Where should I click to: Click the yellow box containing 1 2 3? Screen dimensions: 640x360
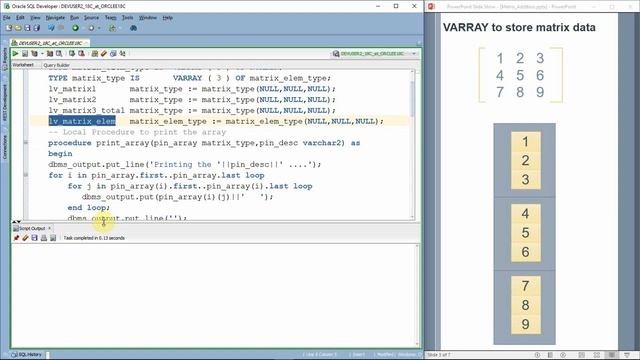pyautogui.click(x=526, y=160)
